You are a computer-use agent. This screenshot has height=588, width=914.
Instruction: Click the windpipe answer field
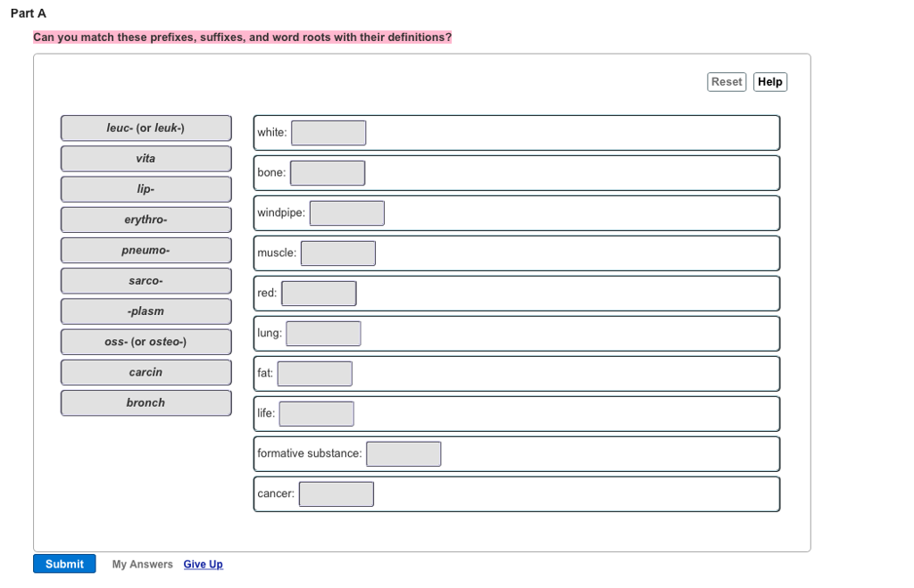pyautogui.click(x=346, y=212)
